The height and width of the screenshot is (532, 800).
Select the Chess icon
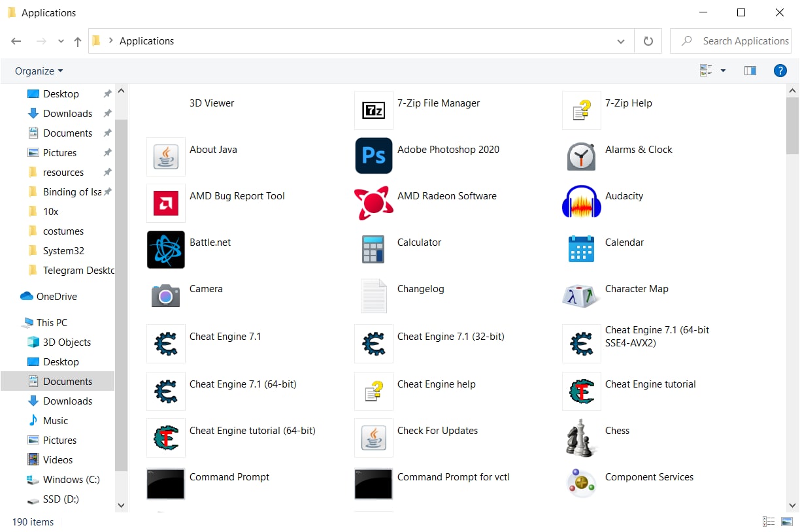click(582, 438)
